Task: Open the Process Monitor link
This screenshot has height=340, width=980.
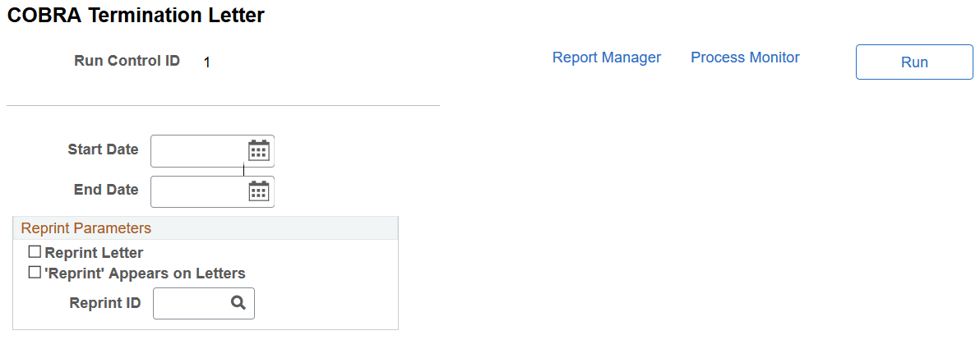Action: coord(745,57)
